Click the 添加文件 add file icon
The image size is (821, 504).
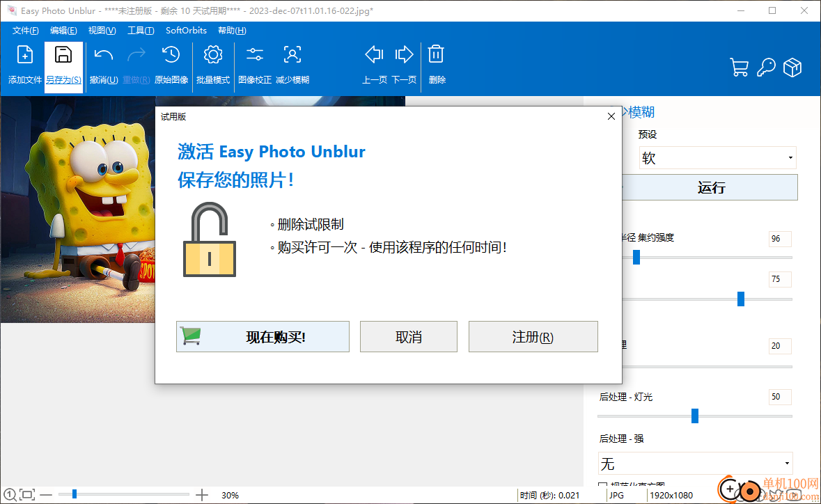click(24, 55)
